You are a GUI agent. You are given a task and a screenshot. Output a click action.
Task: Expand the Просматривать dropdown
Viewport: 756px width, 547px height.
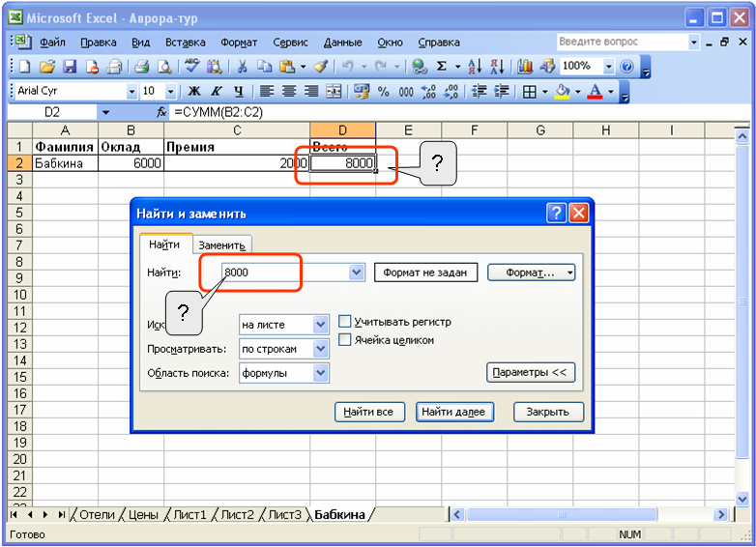point(321,349)
